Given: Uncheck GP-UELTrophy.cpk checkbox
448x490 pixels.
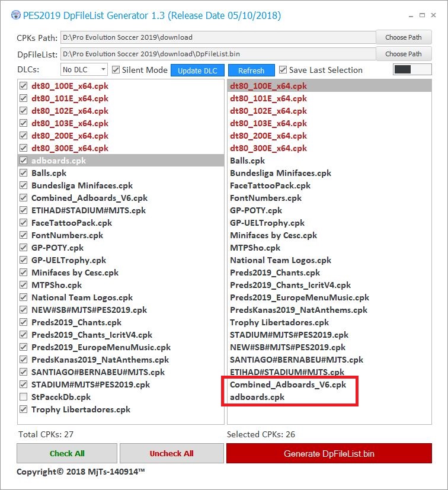Looking at the screenshot, I should click(x=24, y=260).
